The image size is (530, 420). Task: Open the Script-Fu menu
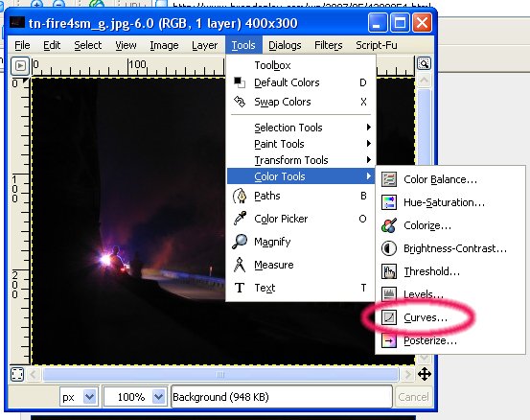(x=377, y=45)
